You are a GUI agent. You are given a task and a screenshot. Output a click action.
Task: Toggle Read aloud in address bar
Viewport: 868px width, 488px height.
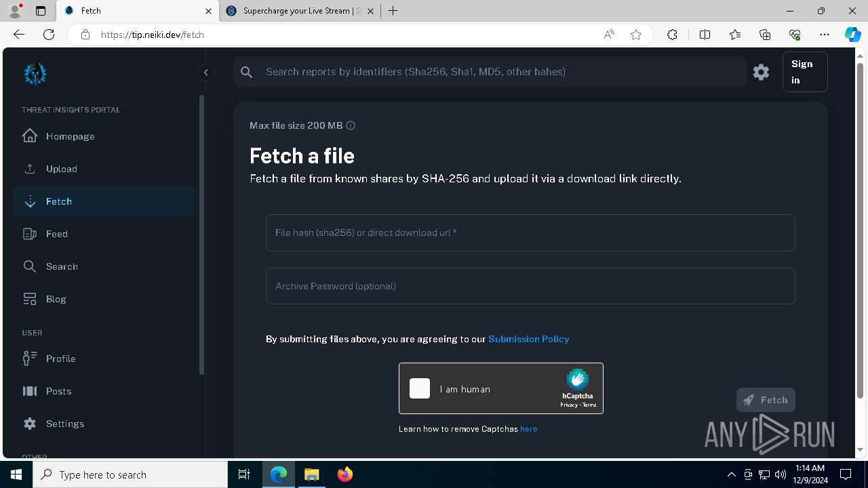609,35
